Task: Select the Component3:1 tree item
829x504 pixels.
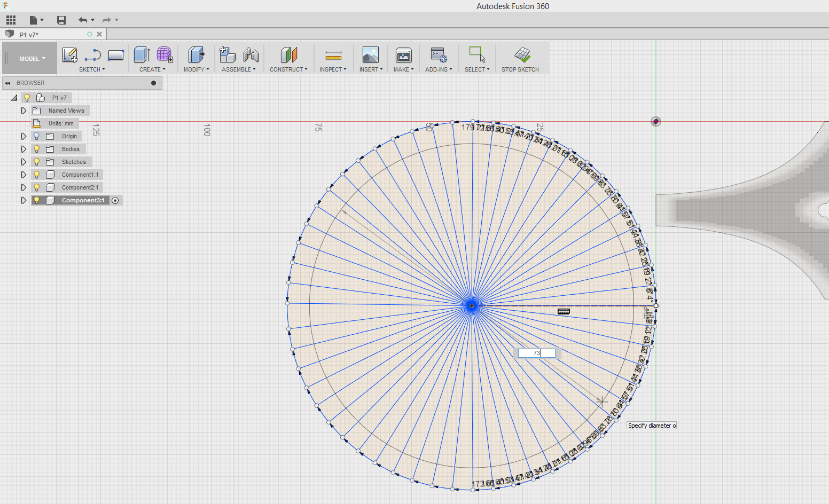Action: (83, 200)
